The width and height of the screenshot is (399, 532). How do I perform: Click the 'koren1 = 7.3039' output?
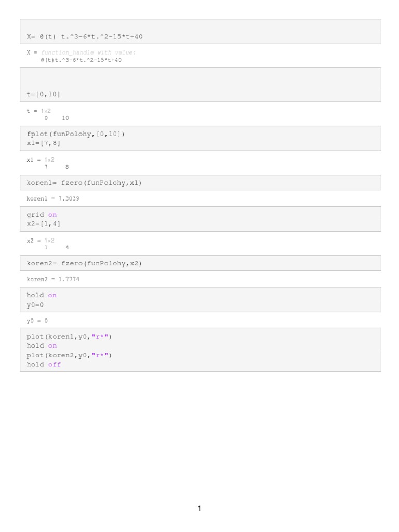tap(53, 198)
